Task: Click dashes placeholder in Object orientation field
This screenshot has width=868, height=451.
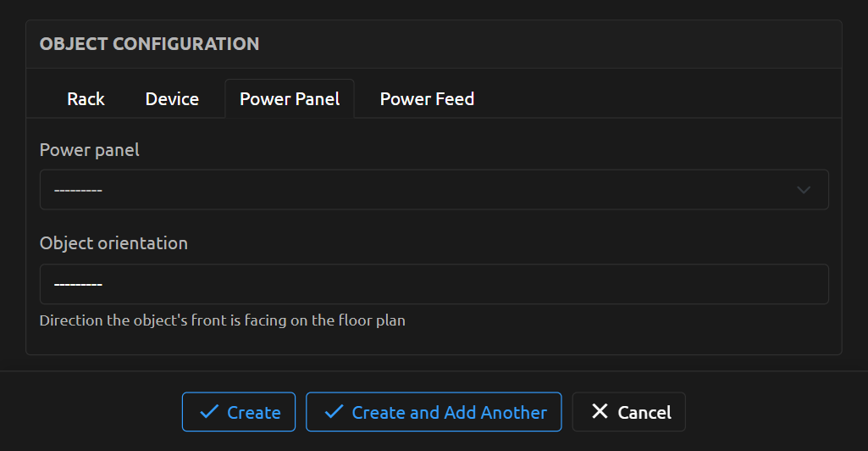Action: click(x=78, y=284)
